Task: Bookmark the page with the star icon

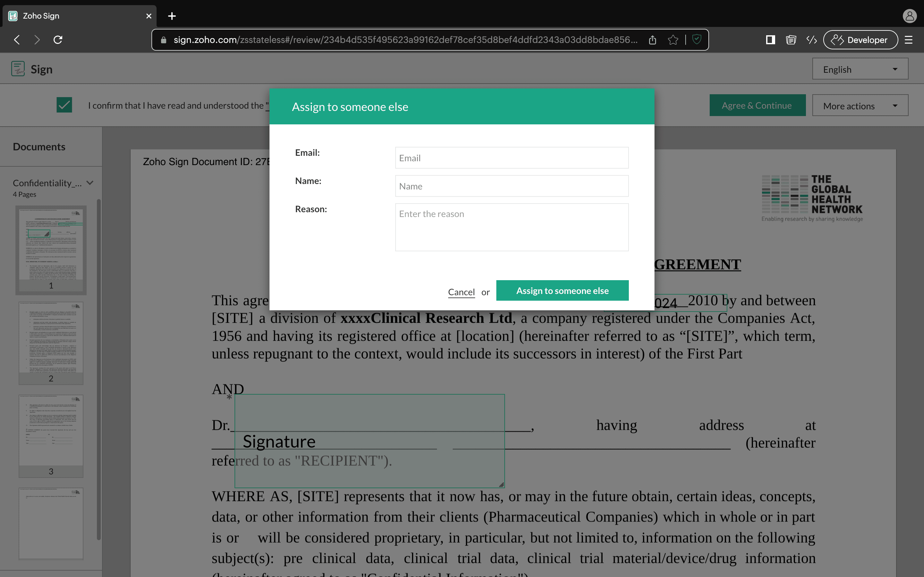Action: (673, 40)
